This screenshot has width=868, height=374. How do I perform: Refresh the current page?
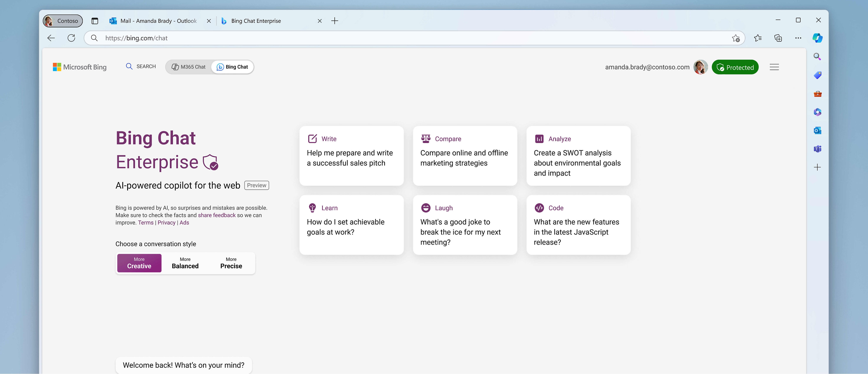[71, 38]
